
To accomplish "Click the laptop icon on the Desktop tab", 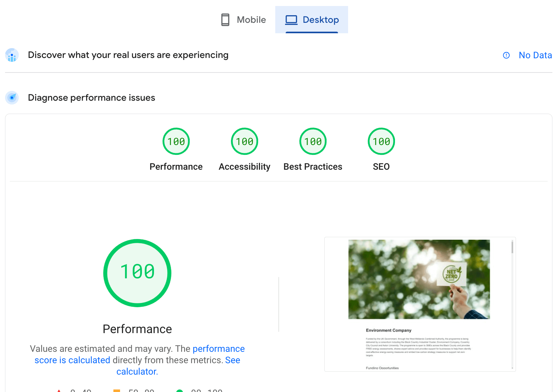I will [x=291, y=19].
